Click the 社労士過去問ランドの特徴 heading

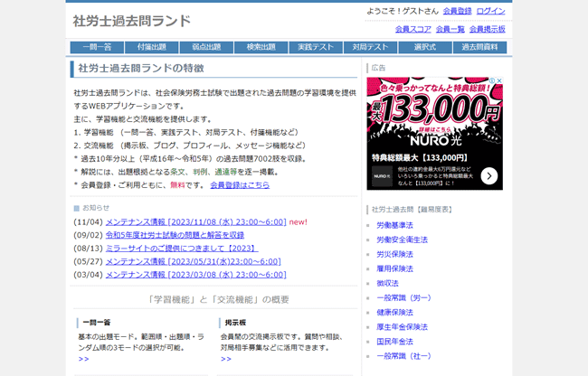[x=141, y=68]
